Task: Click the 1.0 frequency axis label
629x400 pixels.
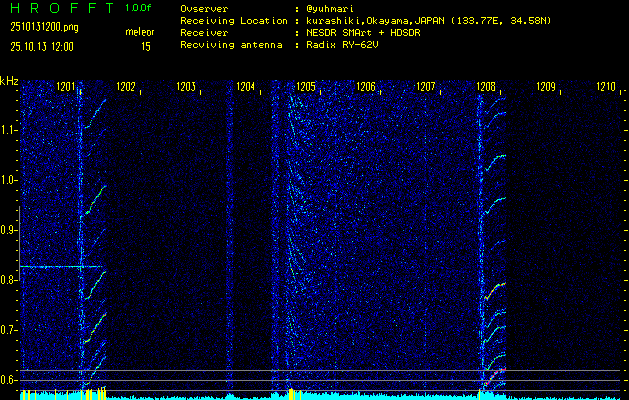Action: click(x=9, y=180)
